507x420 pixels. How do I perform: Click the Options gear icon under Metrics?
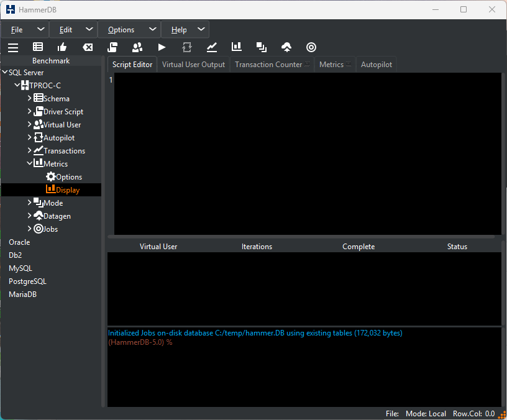(x=51, y=176)
